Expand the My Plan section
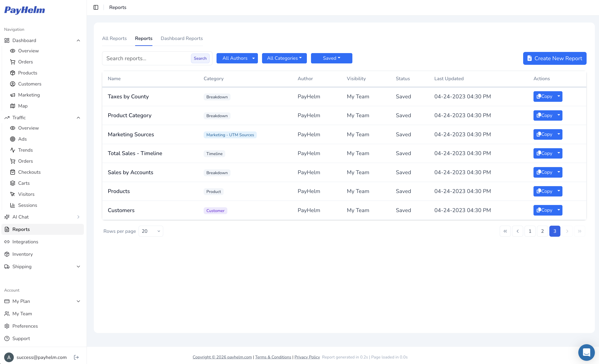 78,301
